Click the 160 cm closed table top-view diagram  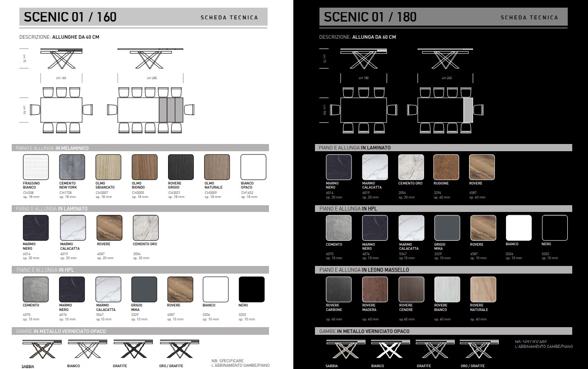coord(61,109)
